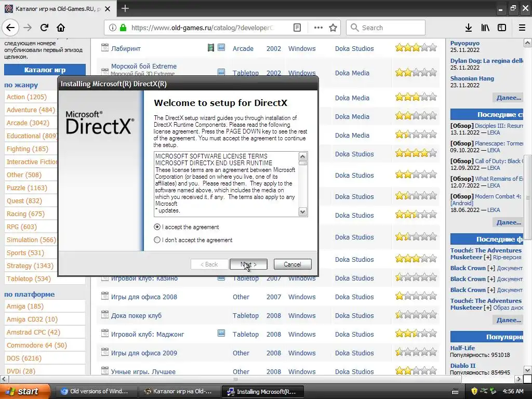Image resolution: width=532 pixels, height=399 pixels.
Task: Open Strategy (1343) genre link
Action: (x=30, y=265)
